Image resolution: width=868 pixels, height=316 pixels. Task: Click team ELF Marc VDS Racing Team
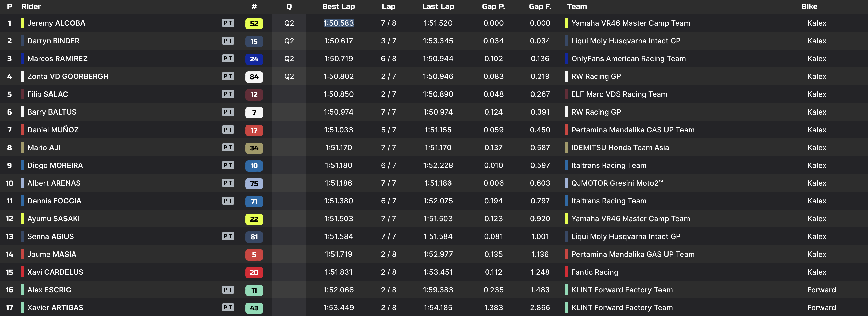619,94
